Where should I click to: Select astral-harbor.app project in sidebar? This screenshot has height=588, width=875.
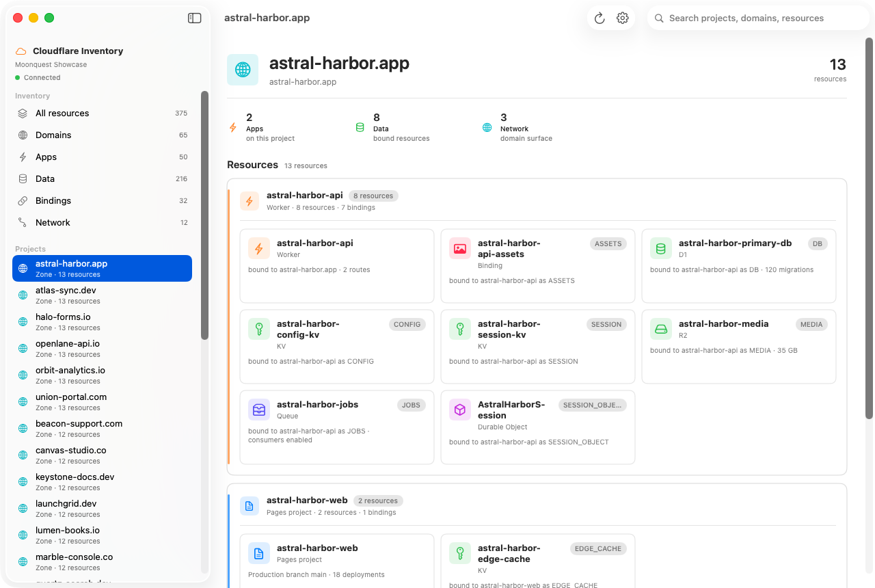103,269
